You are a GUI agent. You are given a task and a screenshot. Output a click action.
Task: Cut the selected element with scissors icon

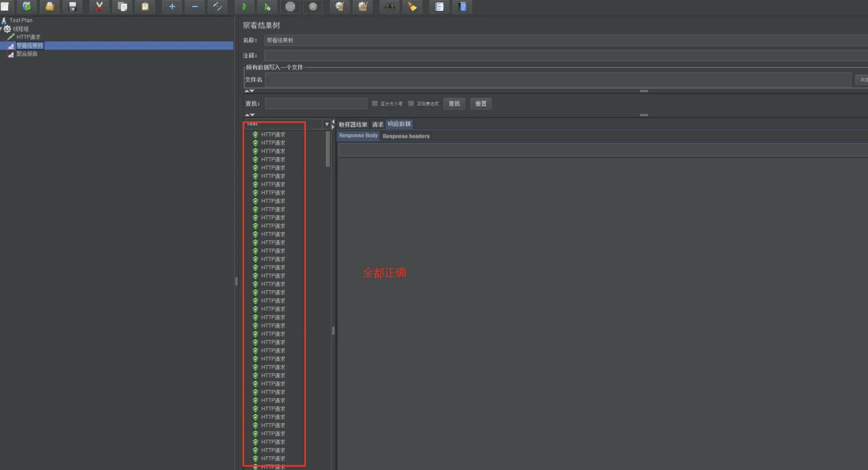(99, 7)
